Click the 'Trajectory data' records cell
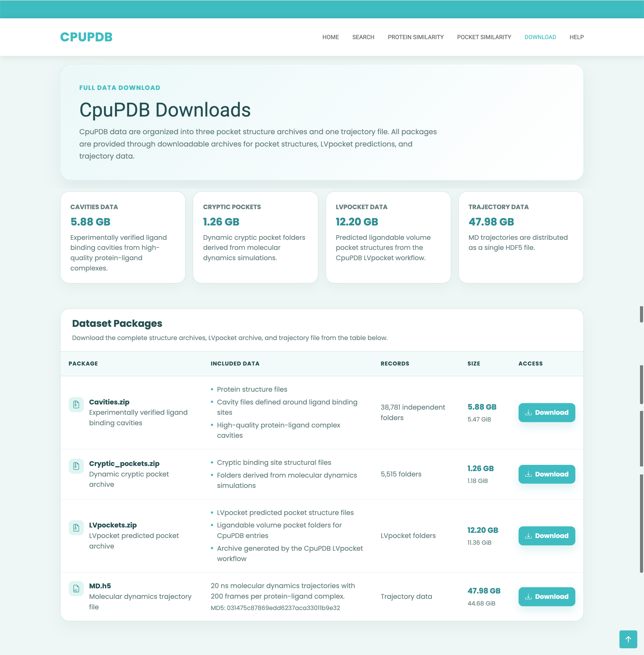 406,596
